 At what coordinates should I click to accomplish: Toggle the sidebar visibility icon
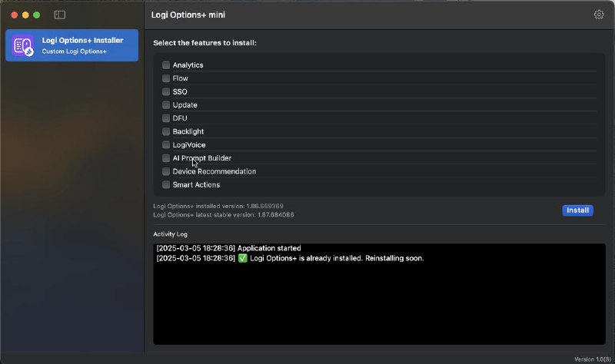[x=60, y=15]
